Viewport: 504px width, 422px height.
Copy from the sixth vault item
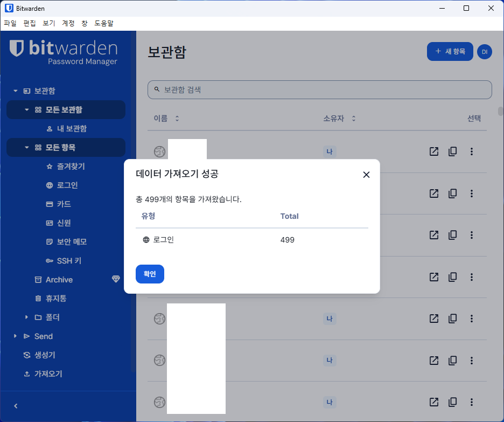(x=452, y=361)
